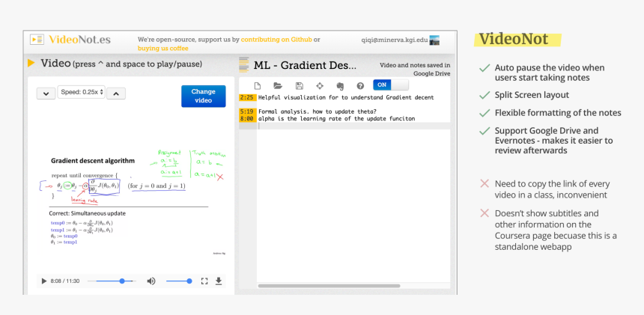Click the empty note line in editor

(x=353, y=126)
